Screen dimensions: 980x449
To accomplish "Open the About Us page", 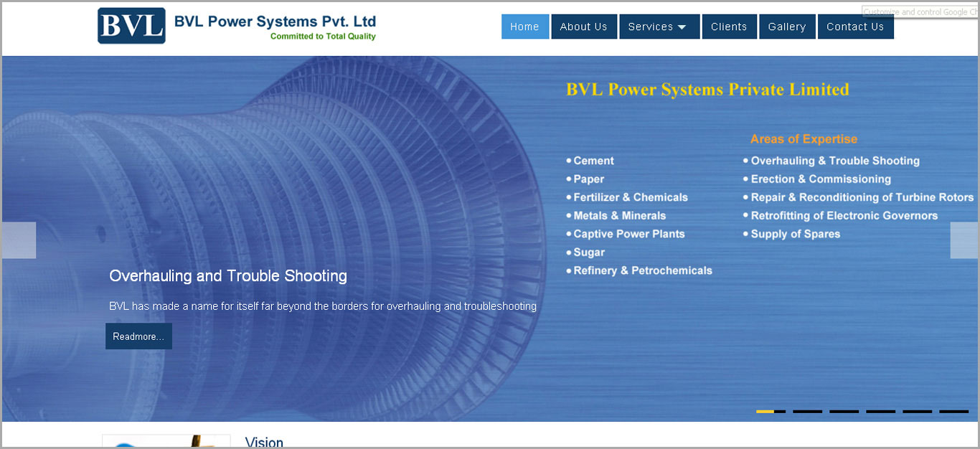I will tap(583, 27).
